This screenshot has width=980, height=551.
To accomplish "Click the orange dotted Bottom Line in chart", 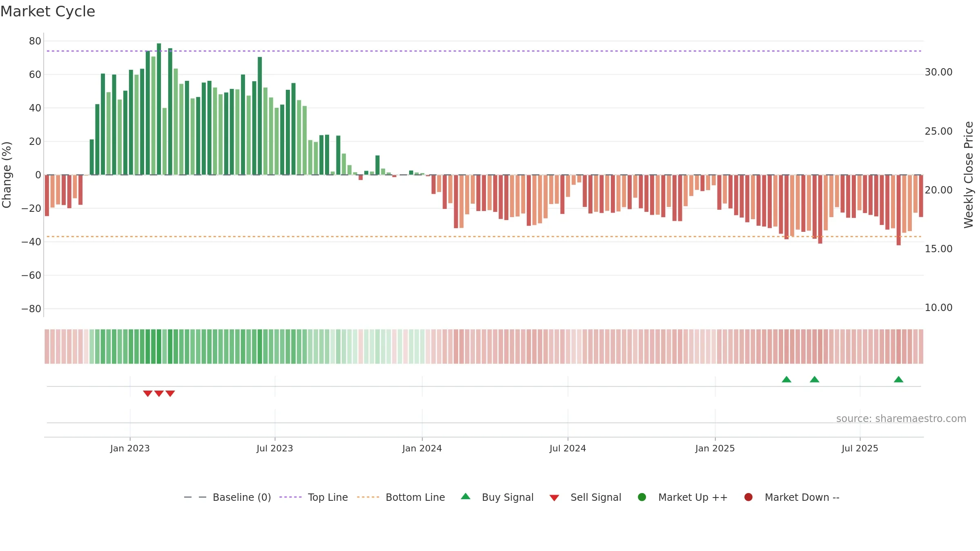I will click(x=484, y=236).
